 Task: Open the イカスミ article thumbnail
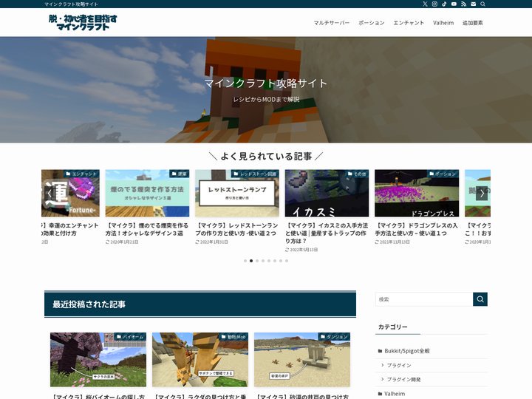click(x=327, y=194)
